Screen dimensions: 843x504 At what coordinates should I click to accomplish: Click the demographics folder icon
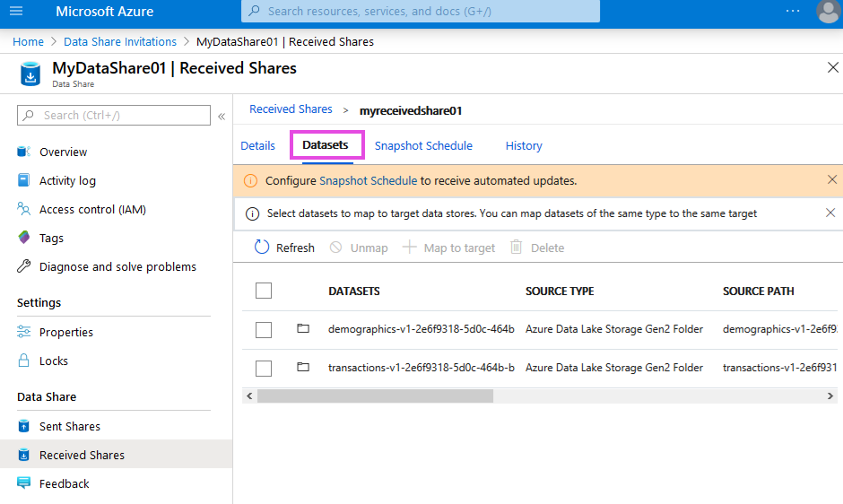click(x=303, y=328)
